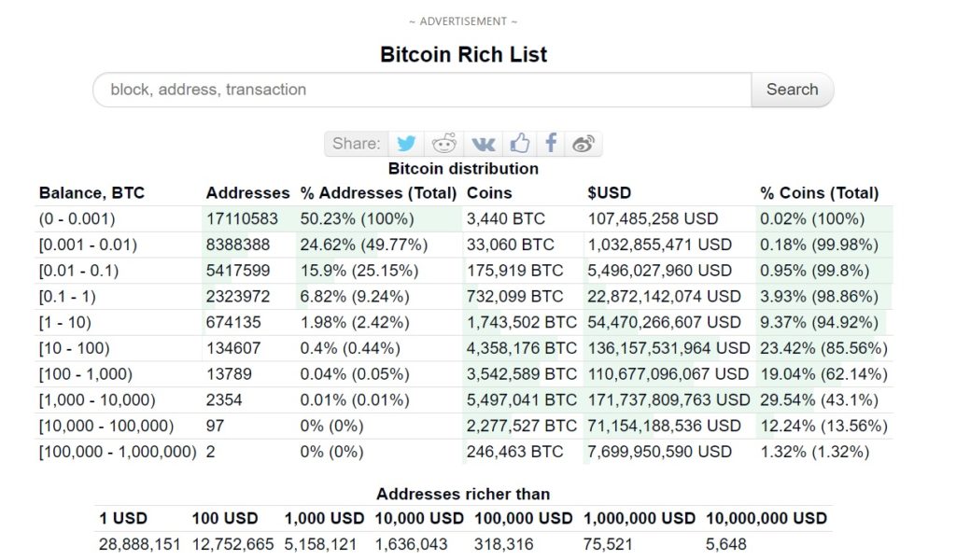
Task: Click the Bitcoin Rich List heading
Action: point(463,54)
